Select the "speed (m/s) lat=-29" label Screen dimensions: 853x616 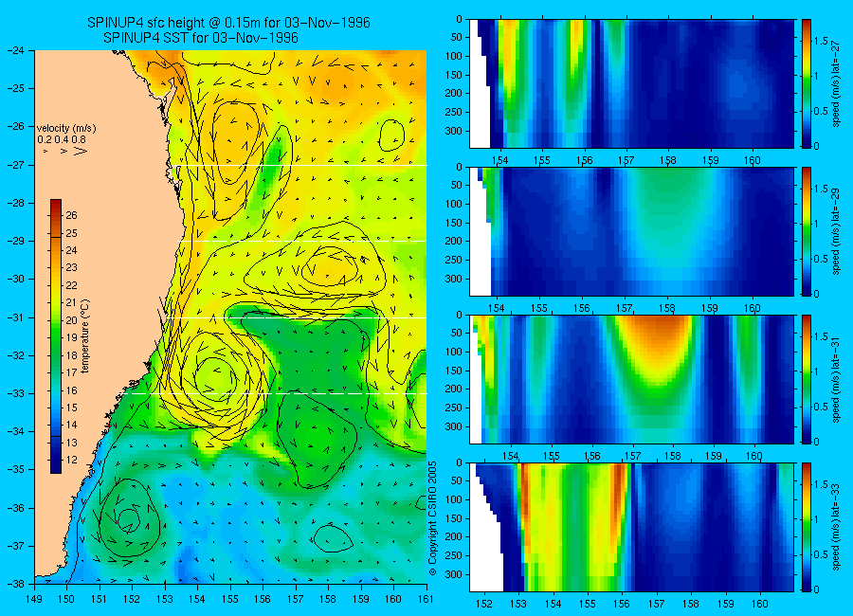click(837, 231)
